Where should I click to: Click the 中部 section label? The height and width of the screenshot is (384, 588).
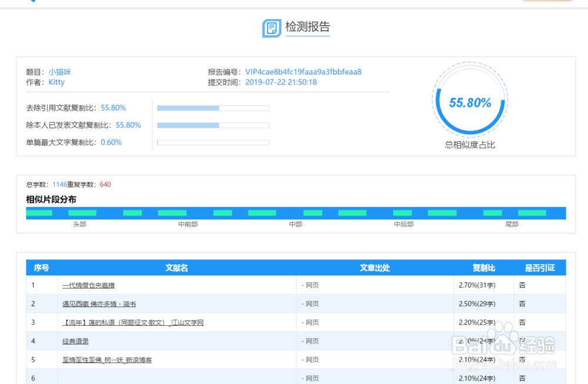coord(296,224)
